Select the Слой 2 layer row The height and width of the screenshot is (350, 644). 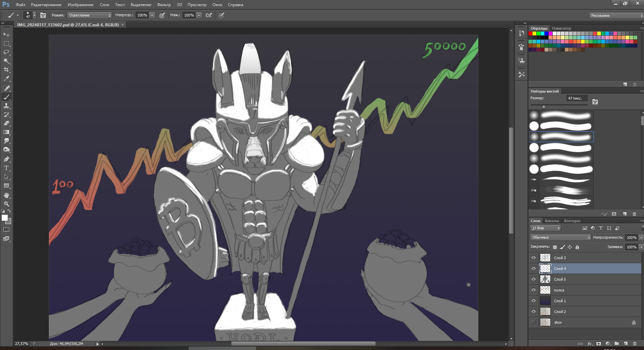tap(585, 312)
